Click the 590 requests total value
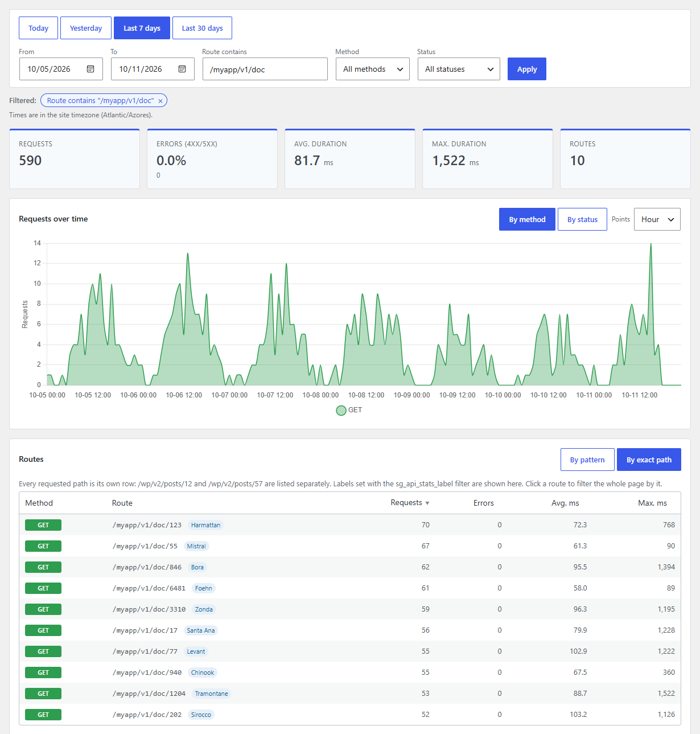 click(30, 161)
